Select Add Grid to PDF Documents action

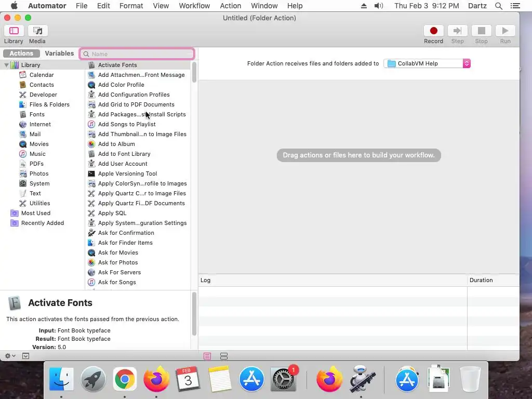136,104
